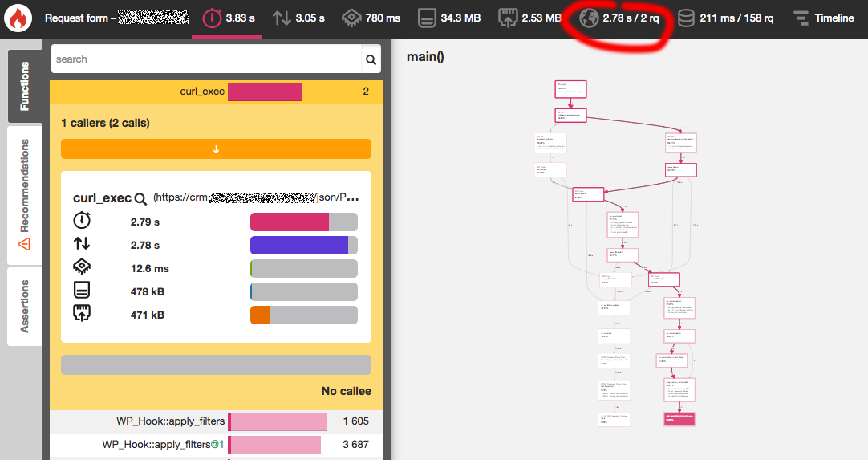Click the CPU chip icon in curl_exec card
The height and width of the screenshot is (460, 868).
pos(82,267)
